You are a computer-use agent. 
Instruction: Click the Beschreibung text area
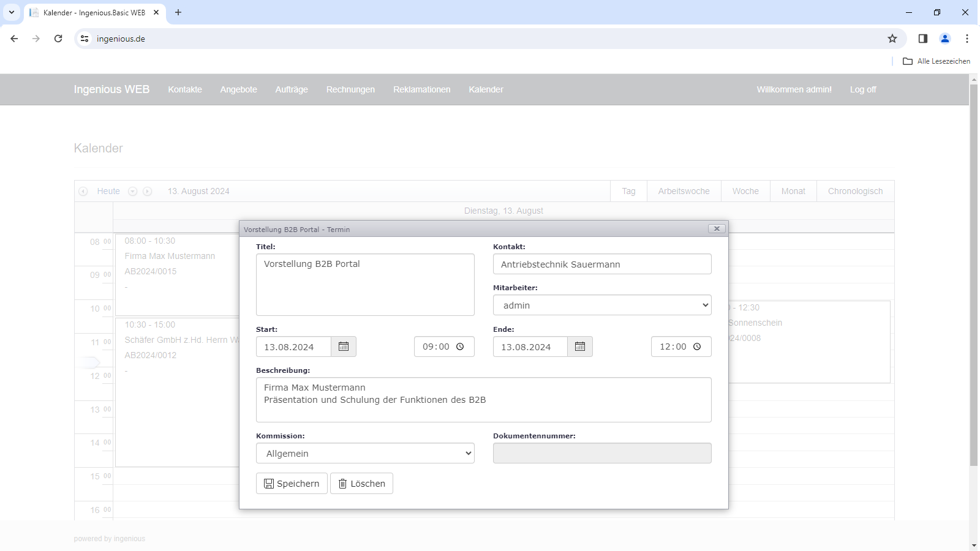tap(484, 400)
